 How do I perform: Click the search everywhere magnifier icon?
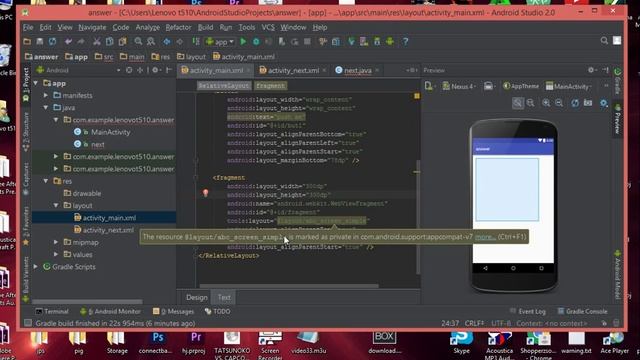coord(604,41)
